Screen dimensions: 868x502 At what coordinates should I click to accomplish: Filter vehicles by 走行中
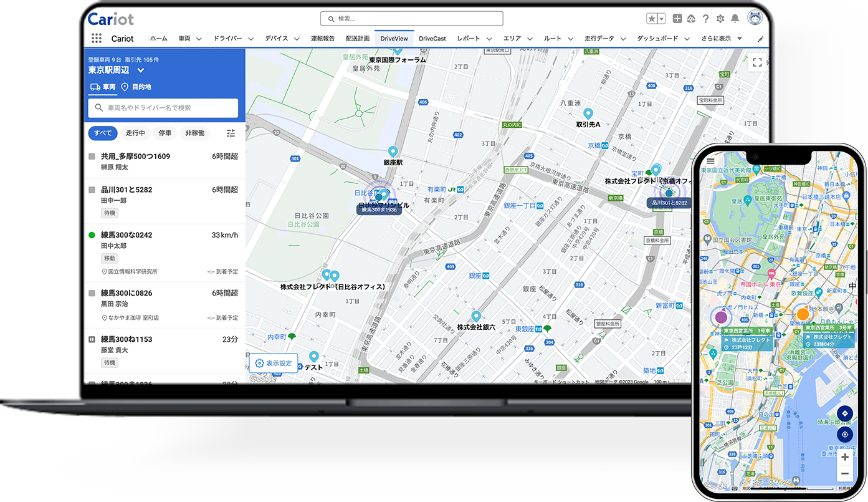coord(135,133)
